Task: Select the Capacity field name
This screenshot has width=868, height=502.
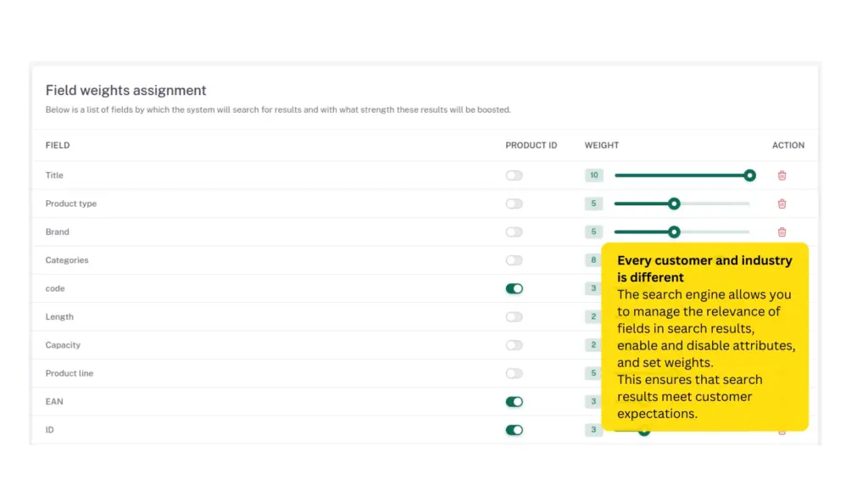Action: click(63, 345)
